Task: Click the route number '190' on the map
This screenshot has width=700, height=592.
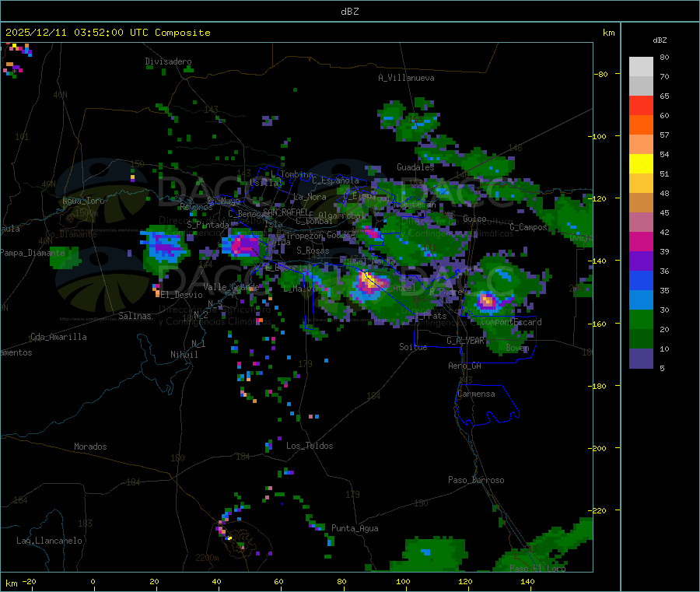Action: tap(421, 503)
